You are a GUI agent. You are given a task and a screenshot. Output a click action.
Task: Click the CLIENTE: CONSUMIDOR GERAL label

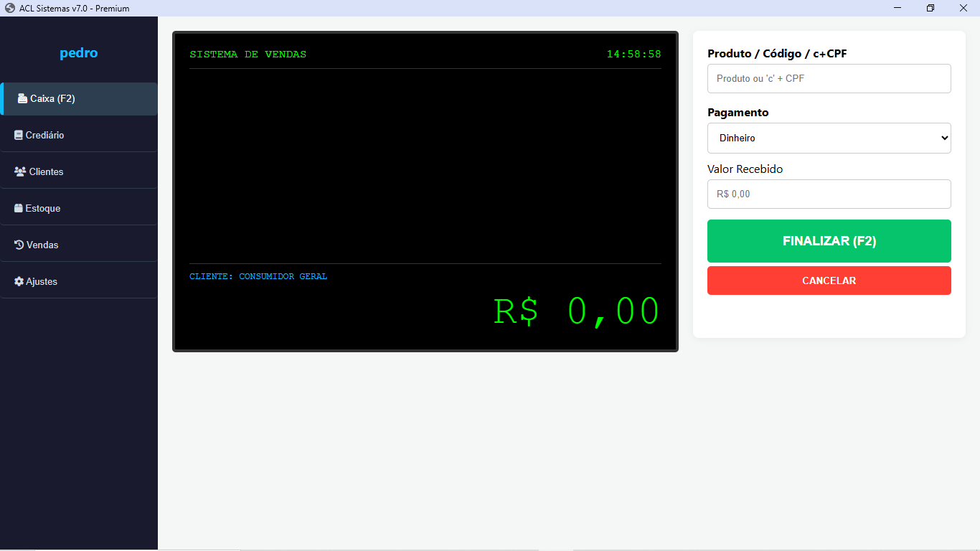coord(258,276)
